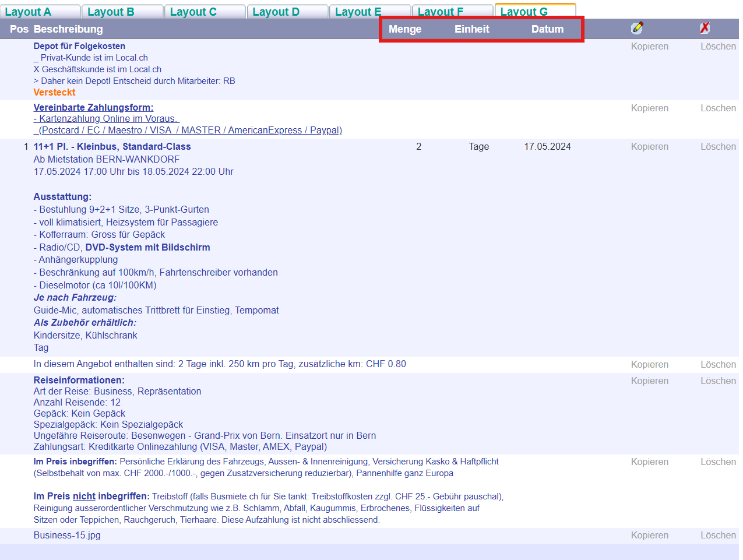
Task: Click the 'Business-15.jpg' file name
Action: [x=67, y=536]
